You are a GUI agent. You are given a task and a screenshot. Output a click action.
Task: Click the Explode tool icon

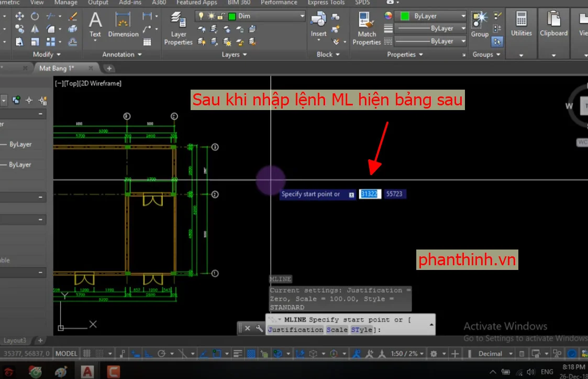tap(73, 29)
